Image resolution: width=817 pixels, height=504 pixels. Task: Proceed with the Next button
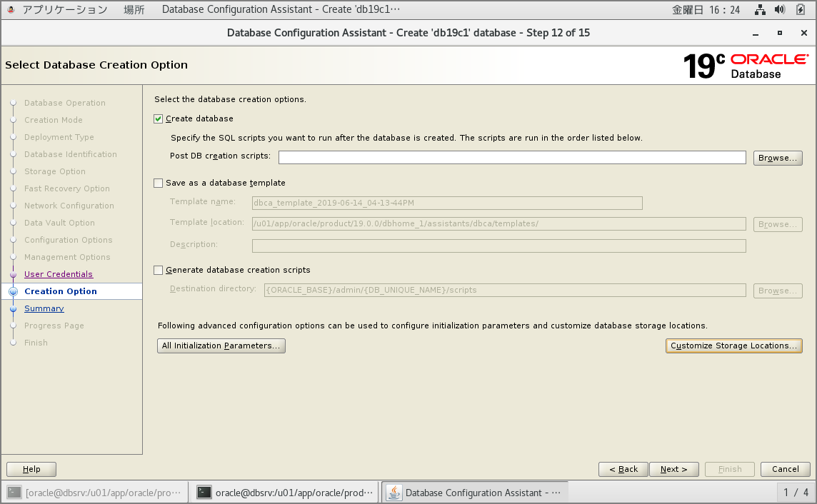pyautogui.click(x=673, y=470)
